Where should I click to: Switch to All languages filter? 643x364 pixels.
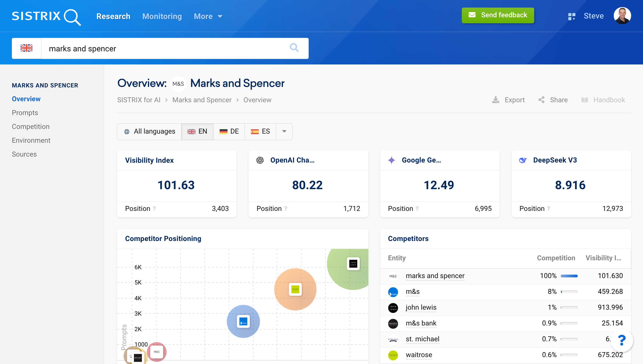point(149,131)
